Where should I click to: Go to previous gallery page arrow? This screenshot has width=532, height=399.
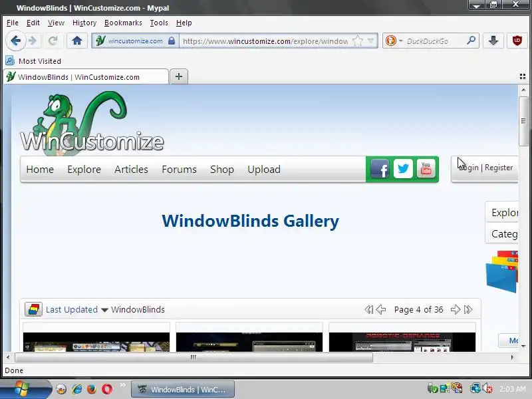(x=381, y=309)
